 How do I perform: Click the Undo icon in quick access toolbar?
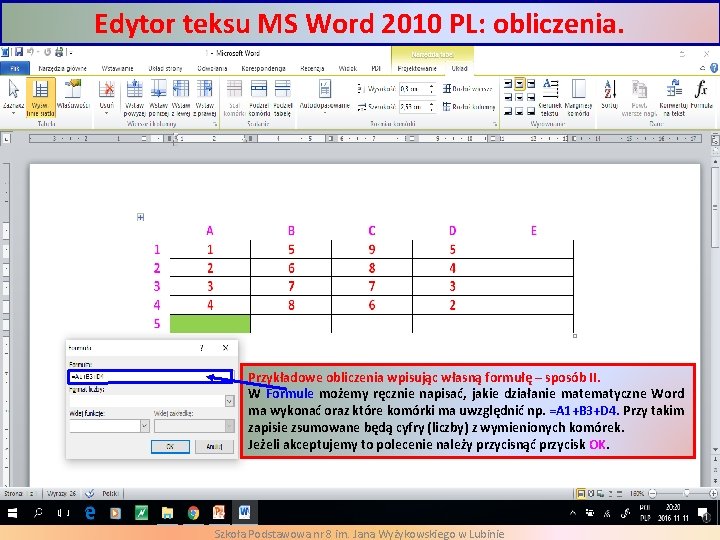tap(31, 52)
